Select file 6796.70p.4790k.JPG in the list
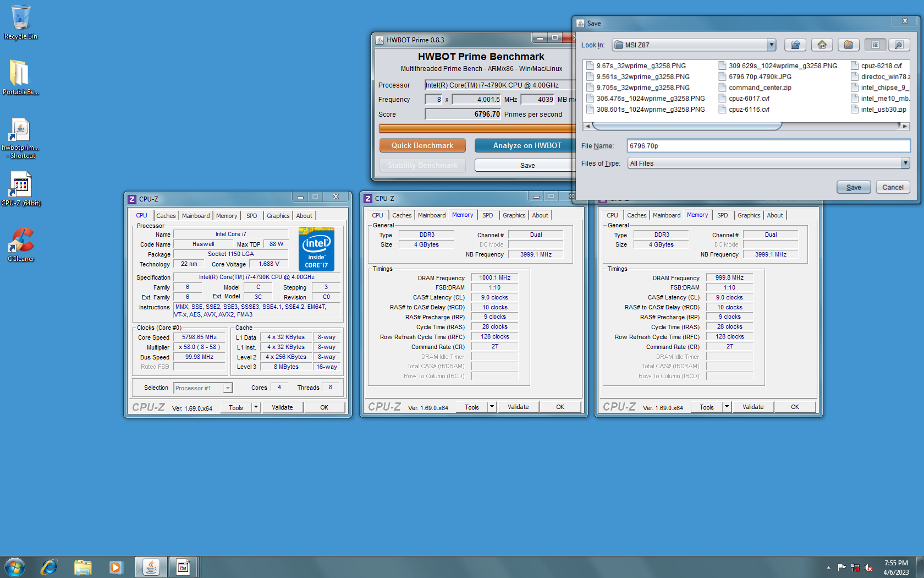The image size is (924, 578). [755, 77]
